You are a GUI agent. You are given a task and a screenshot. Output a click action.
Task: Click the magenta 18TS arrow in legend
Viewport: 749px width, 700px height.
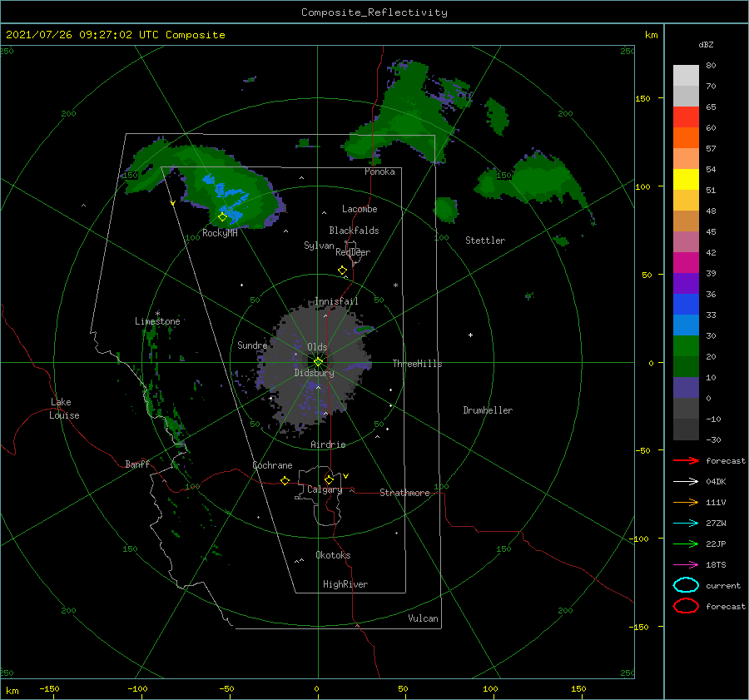tap(686, 565)
